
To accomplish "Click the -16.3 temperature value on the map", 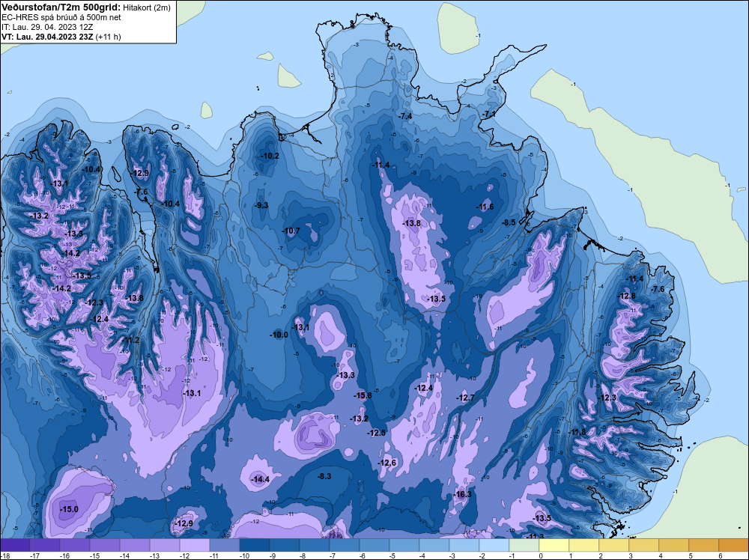I will pyautogui.click(x=462, y=494).
